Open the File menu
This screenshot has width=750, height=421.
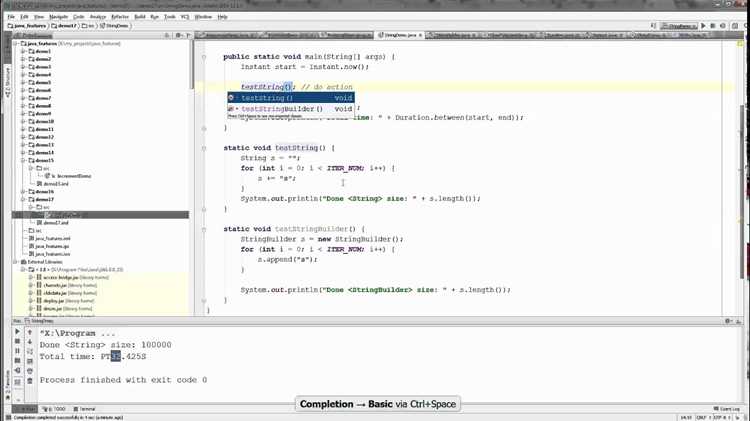click(x=11, y=17)
